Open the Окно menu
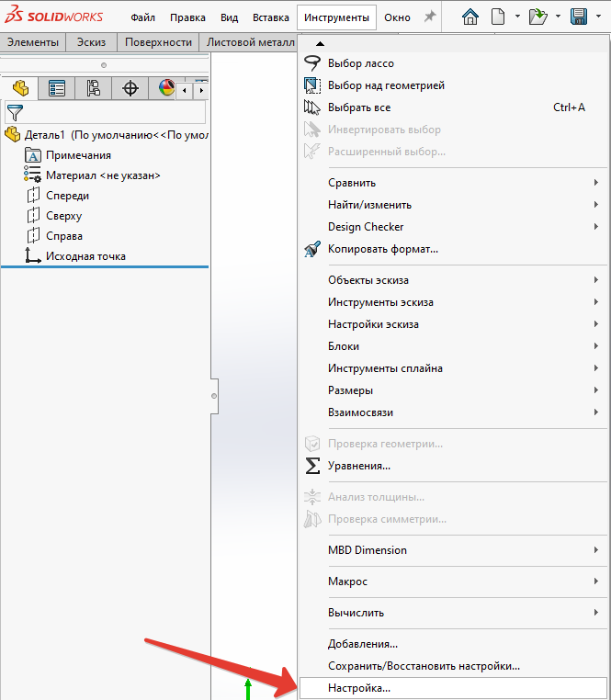 397,17
